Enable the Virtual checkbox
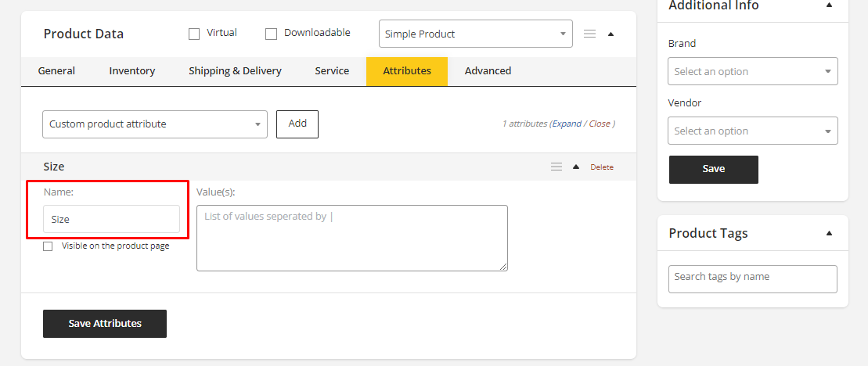The height and width of the screenshot is (366, 868). (x=194, y=34)
